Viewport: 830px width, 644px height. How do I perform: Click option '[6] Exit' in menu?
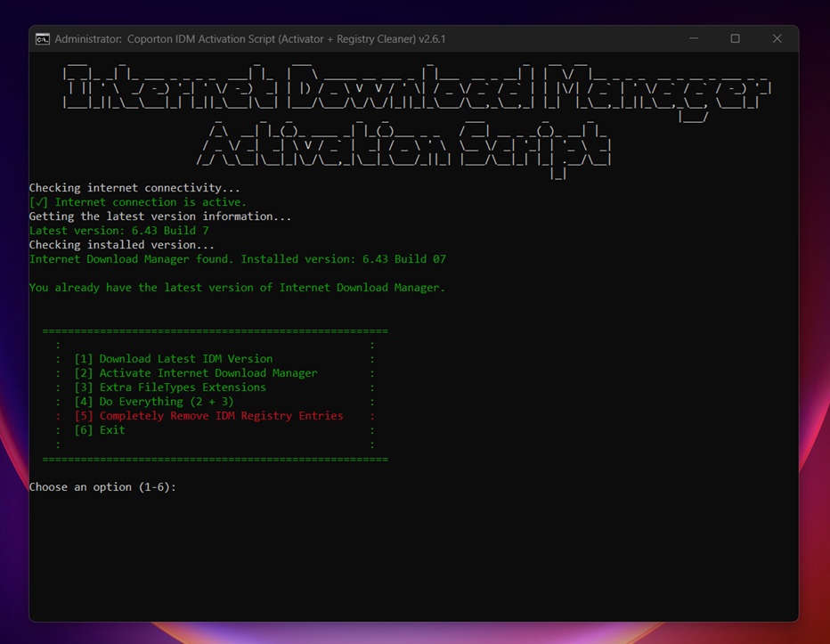pos(100,430)
